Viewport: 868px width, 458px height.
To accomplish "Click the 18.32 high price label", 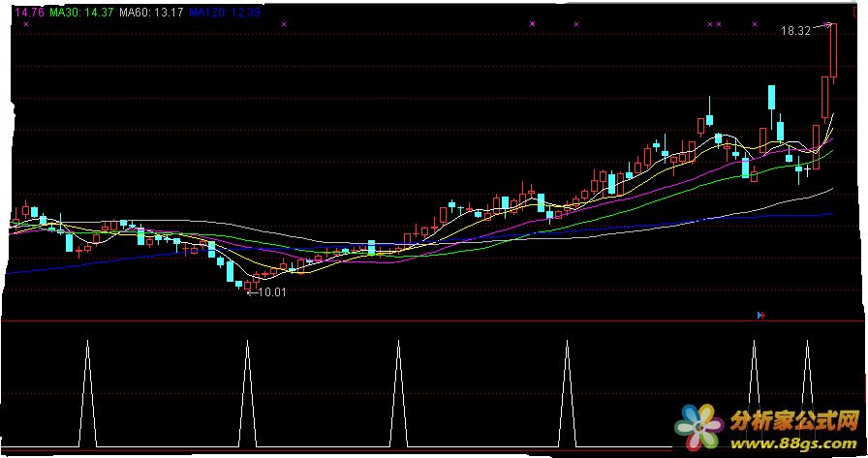I will tap(795, 31).
